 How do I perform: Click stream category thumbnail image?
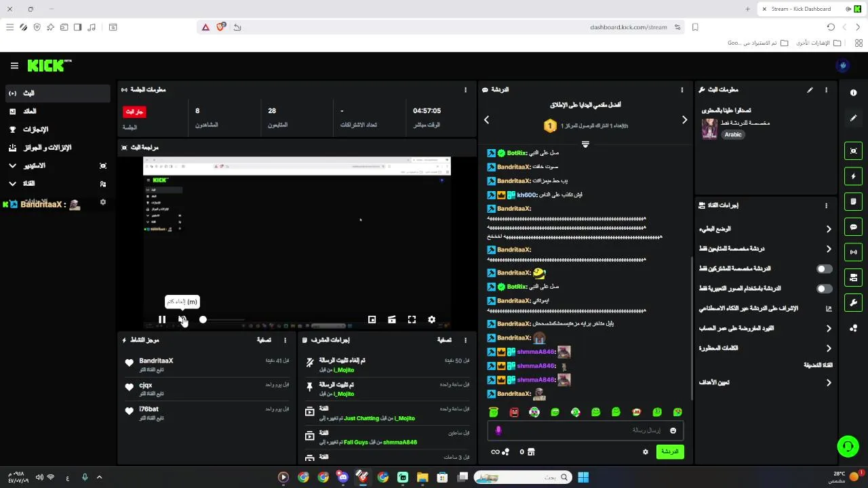pos(709,129)
